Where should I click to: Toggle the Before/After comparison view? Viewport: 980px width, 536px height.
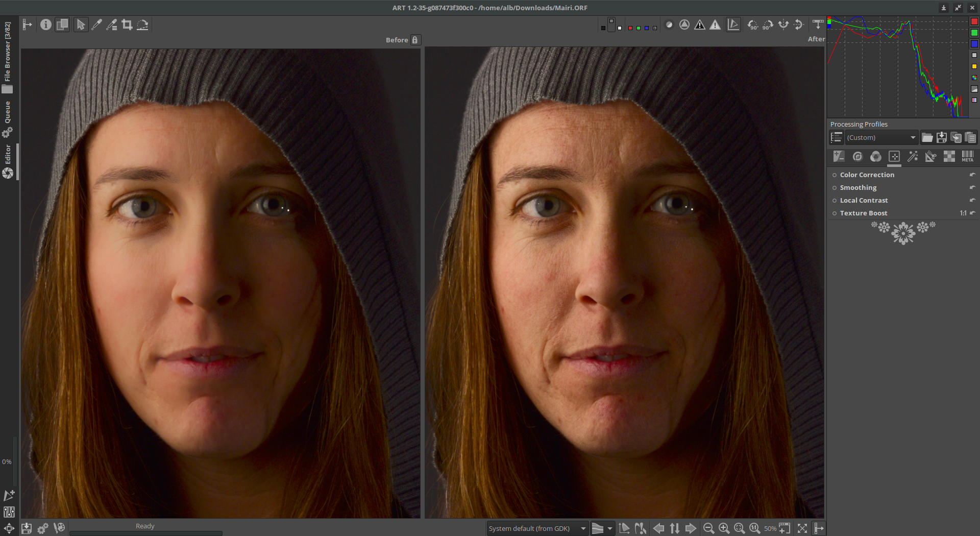pyautogui.click(x=62, y=25)
